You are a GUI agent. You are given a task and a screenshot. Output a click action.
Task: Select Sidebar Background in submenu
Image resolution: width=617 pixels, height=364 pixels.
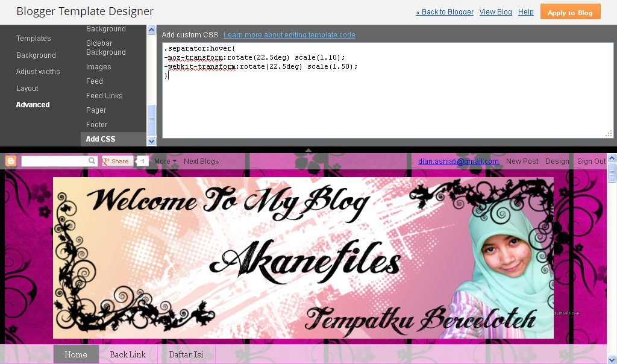point(106,48)
